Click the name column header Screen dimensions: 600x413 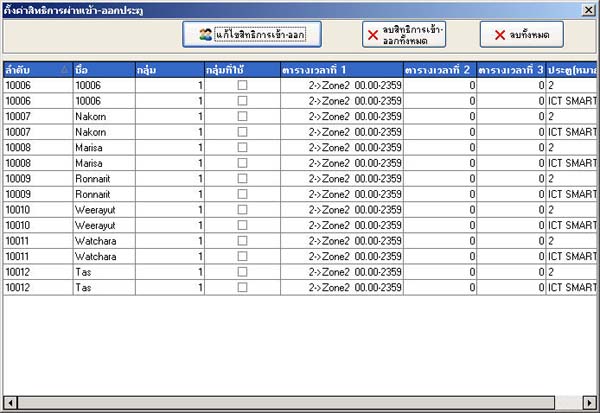(x=102, y=70)
